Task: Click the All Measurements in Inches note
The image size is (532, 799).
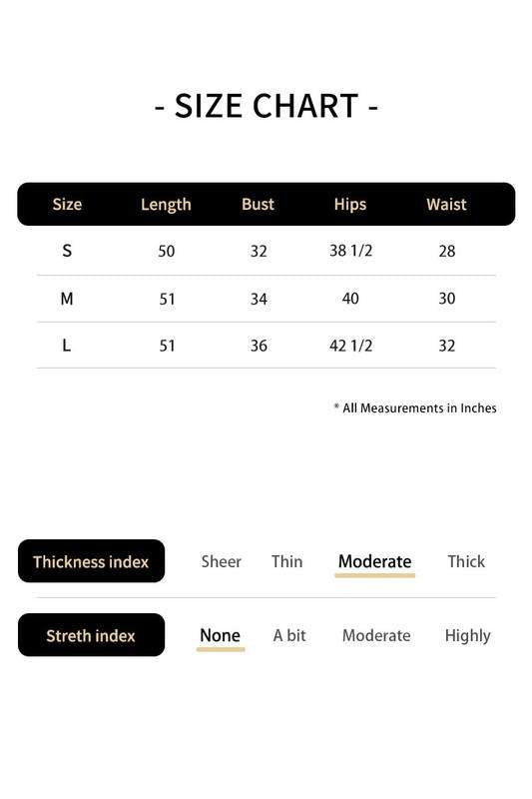Action: click(415, 408)
